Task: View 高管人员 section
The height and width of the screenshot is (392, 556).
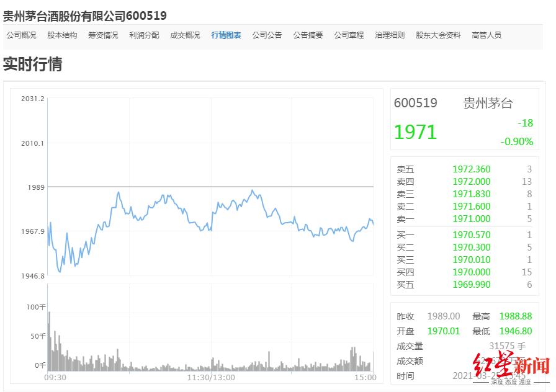Action: [x=486, y=35]
